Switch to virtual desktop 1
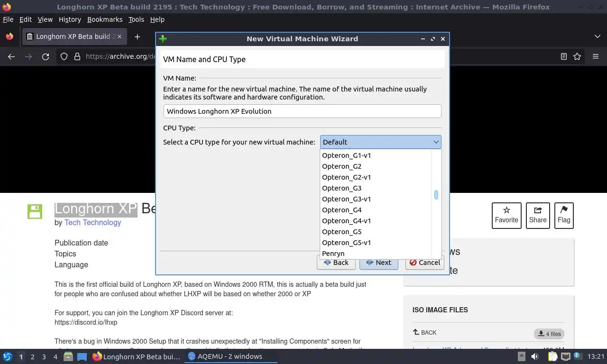Image resolution: width=607 pixels, height=364 pixels. coord(21,356)
